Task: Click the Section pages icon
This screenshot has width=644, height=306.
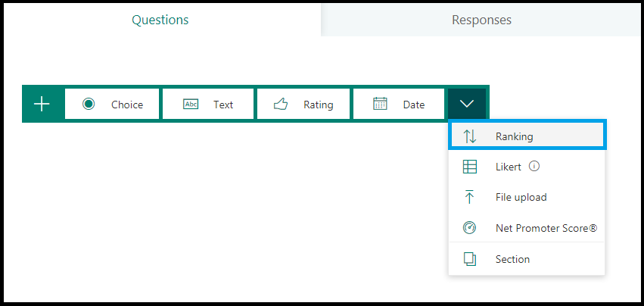Action: coord(470,259)
